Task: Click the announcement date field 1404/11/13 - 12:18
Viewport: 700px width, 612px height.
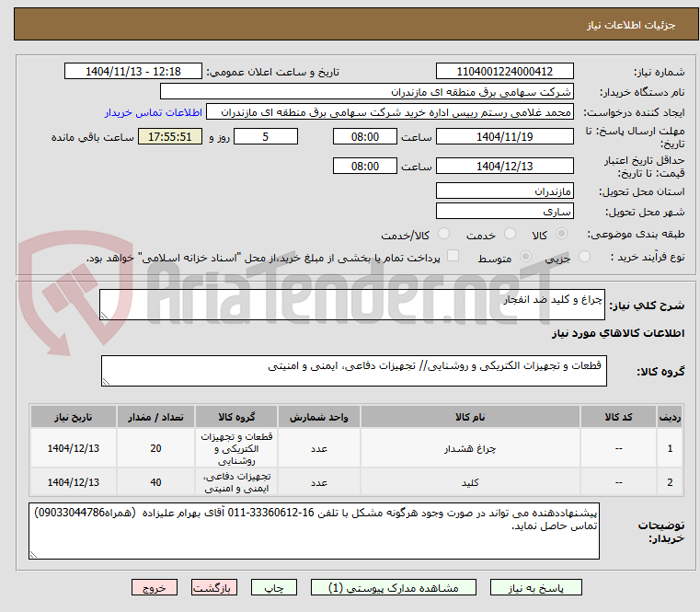Action: pyautogui.click(x=133, y=71)
